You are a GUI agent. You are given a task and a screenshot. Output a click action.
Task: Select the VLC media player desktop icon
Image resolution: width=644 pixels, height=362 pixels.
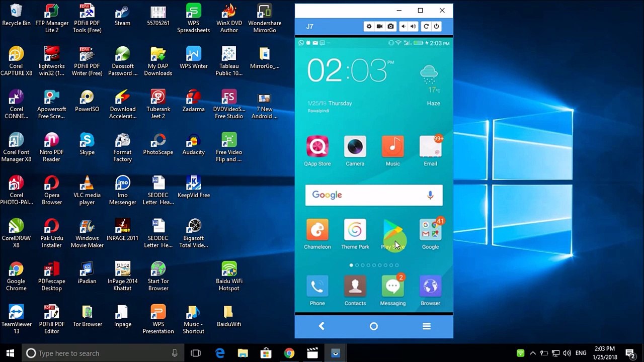point(87,191)
